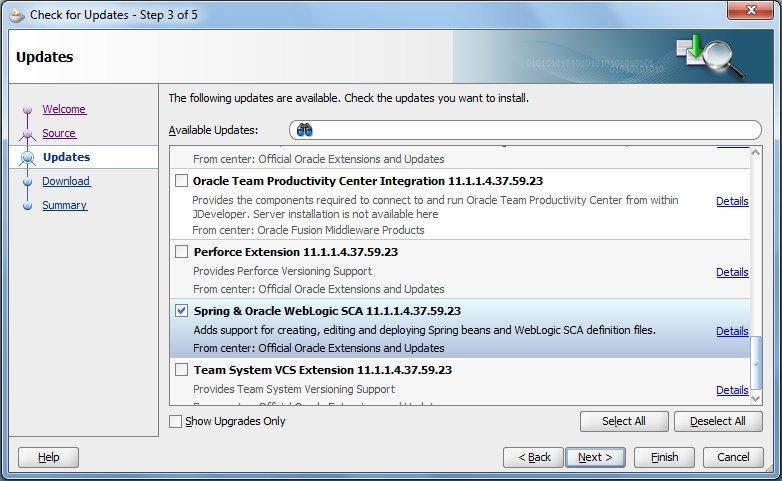
Task: Click 'Provides Team System Versioning Support' description
Action: tap(294, 389)
